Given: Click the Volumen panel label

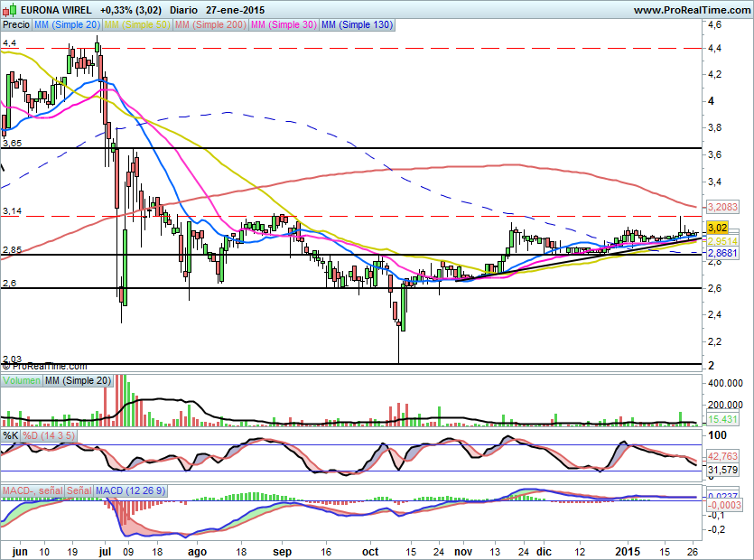Looking at the screenshot, I should point(22,382).
